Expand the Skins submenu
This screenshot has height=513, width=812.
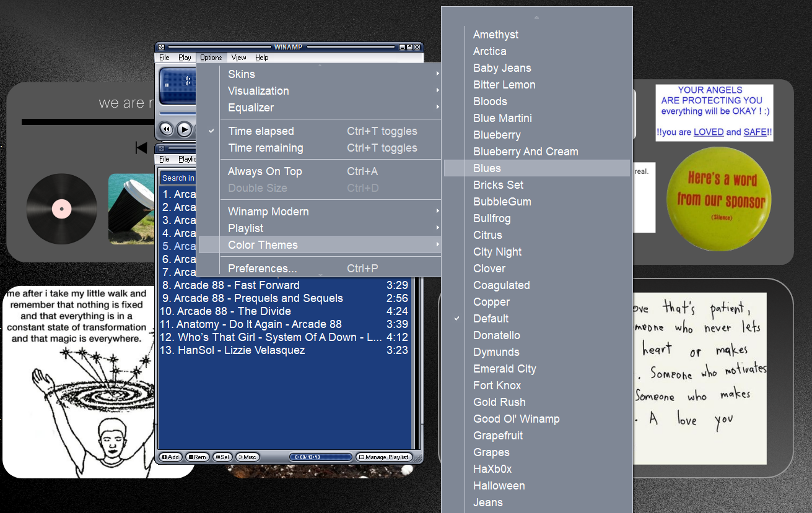pos(320,74)
